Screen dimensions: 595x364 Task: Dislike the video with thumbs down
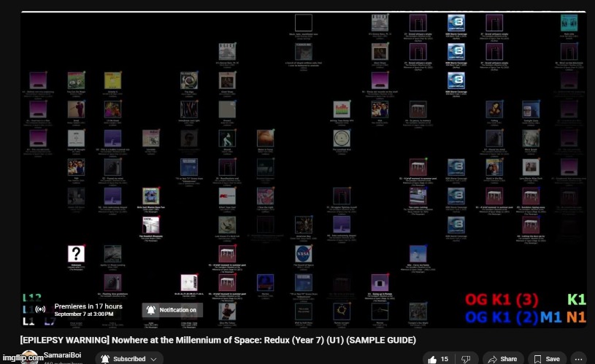click(x=466, y=359)
